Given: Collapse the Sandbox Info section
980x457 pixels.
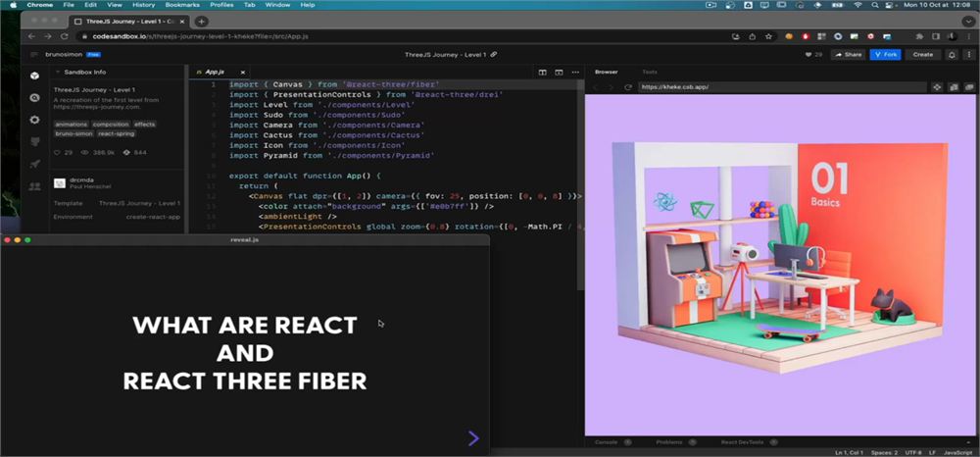Looking at the screenshot, I should (x=58, y=72).
